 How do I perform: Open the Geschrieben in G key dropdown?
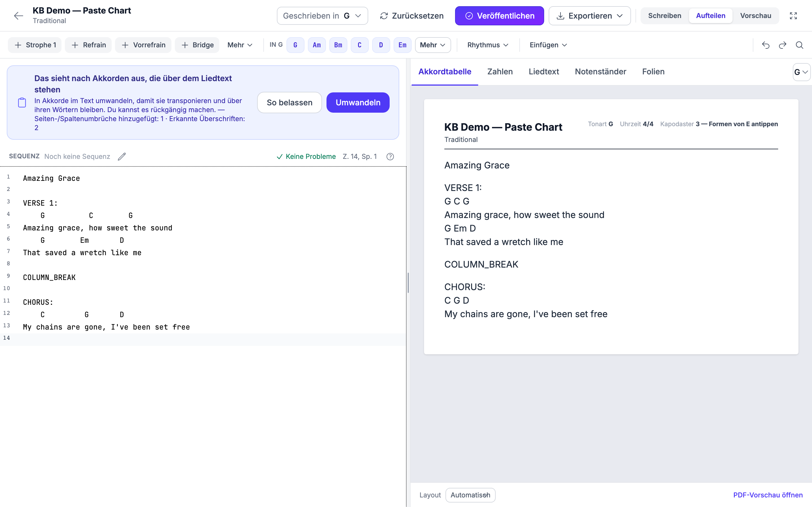click(x=322, y=16)
